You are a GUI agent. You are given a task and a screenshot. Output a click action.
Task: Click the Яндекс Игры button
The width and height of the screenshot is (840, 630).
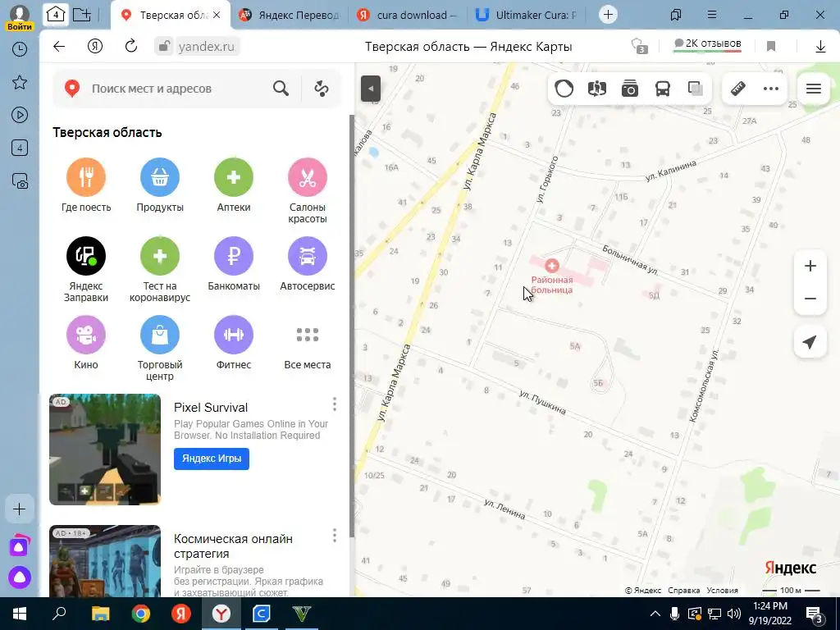tap(212, 459)
